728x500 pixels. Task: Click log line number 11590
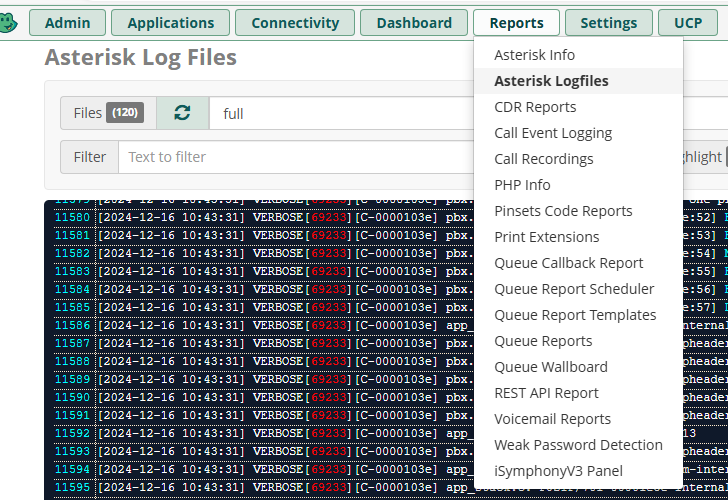(x=72, y=397)
